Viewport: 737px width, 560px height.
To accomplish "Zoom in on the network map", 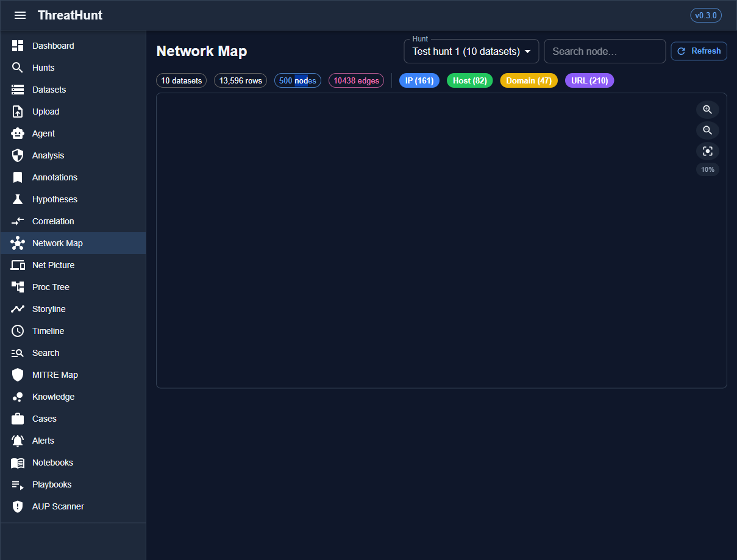I will point(707,110).
